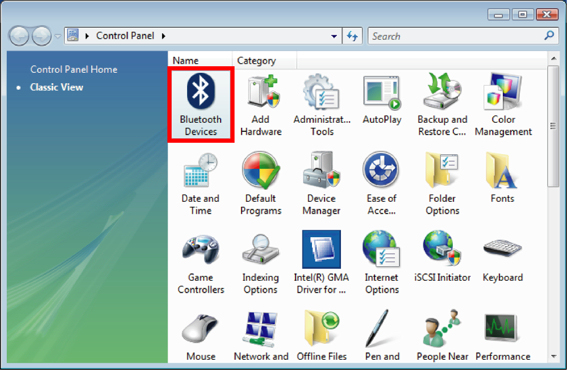Viewport: 567px width, 370px height.
Task: Expand the arrow after Control Panel breadcrumb
Action: pos(163,36)
